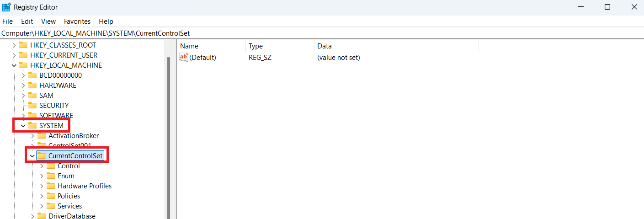Click the HKEY_CURRENT_USER folder icon

pos(23,55)
